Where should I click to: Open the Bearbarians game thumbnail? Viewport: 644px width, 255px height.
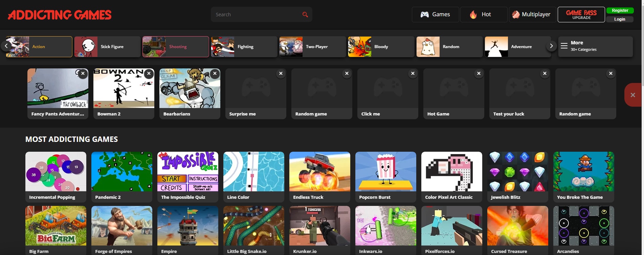pyautogui.click(x=190, y=88)
